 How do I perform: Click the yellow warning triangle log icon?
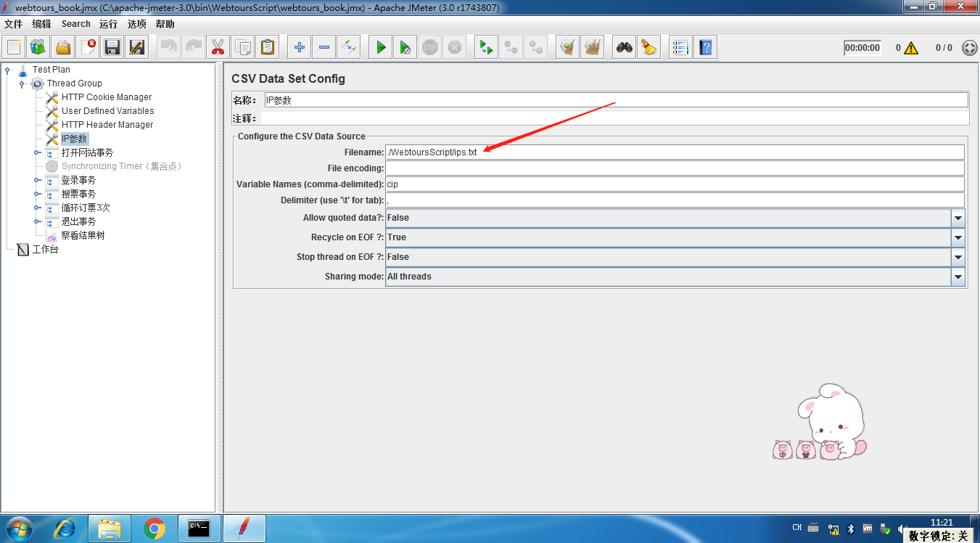(911, 48)
